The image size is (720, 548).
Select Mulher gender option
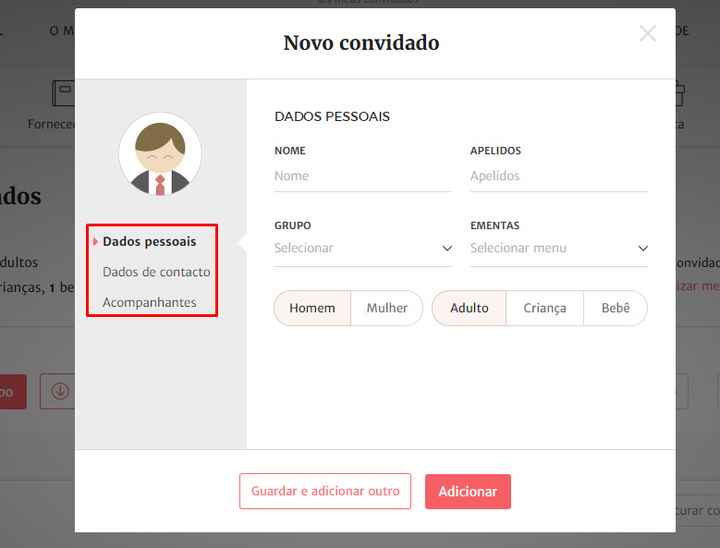pos(387,308)
